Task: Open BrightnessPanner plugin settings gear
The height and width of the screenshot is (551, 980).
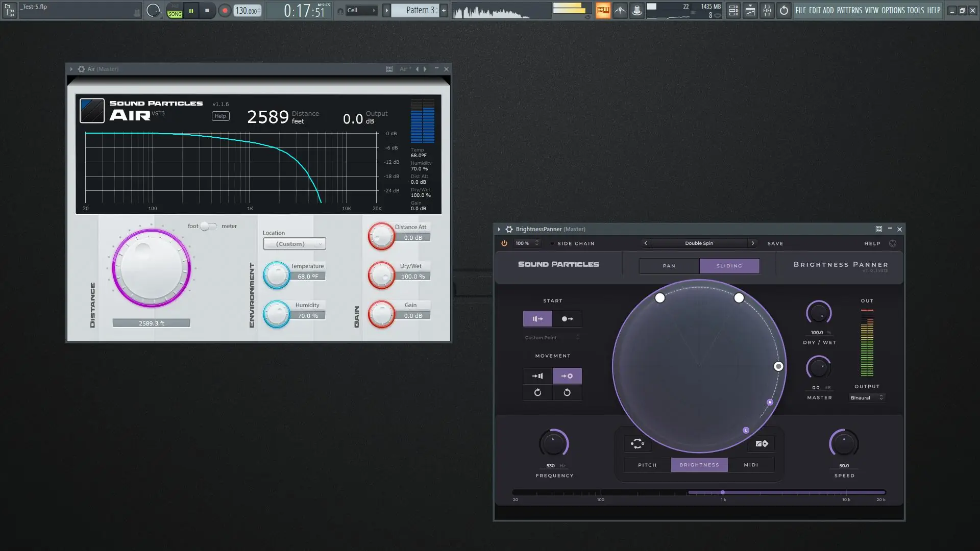Action: [x=509, y=229]
